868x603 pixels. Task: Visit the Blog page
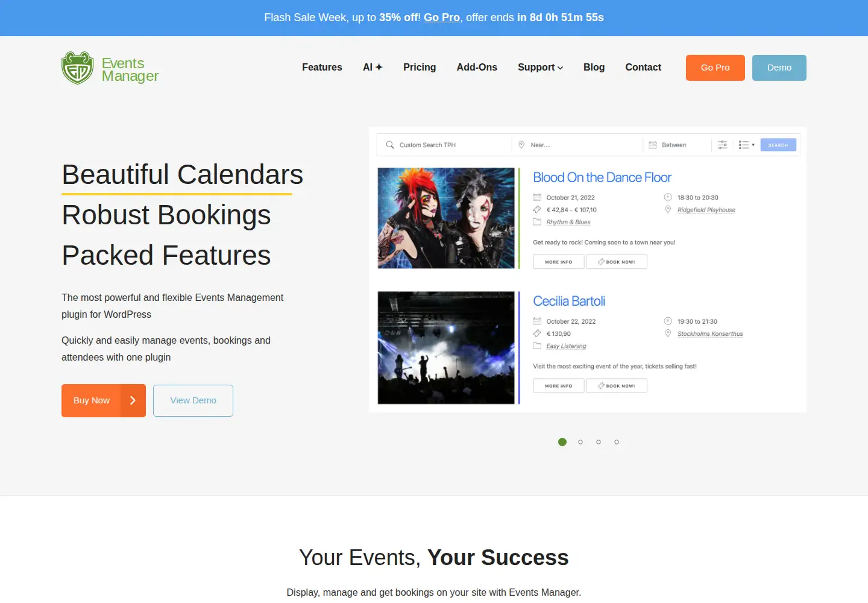pyautogui.click(x=594, y=67)
